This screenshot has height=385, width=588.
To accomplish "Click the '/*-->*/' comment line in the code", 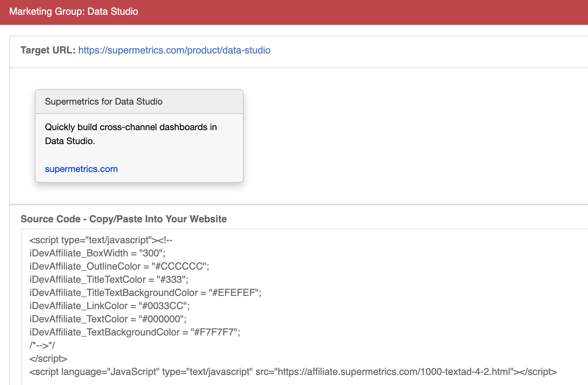I will (43, 345).
